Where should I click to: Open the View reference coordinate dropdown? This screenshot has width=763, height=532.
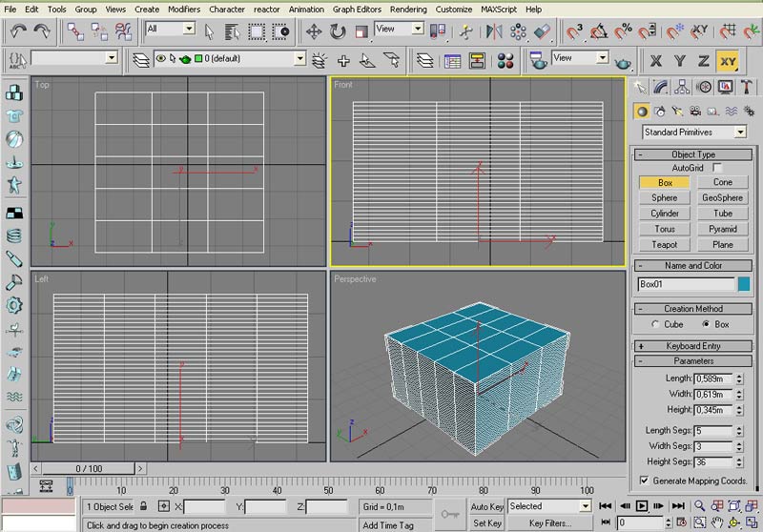399,29
